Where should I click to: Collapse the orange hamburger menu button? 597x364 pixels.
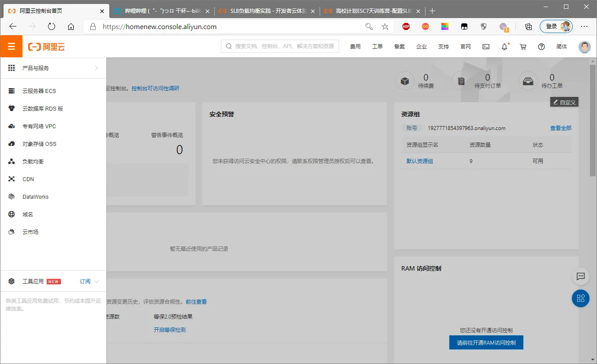11,46
